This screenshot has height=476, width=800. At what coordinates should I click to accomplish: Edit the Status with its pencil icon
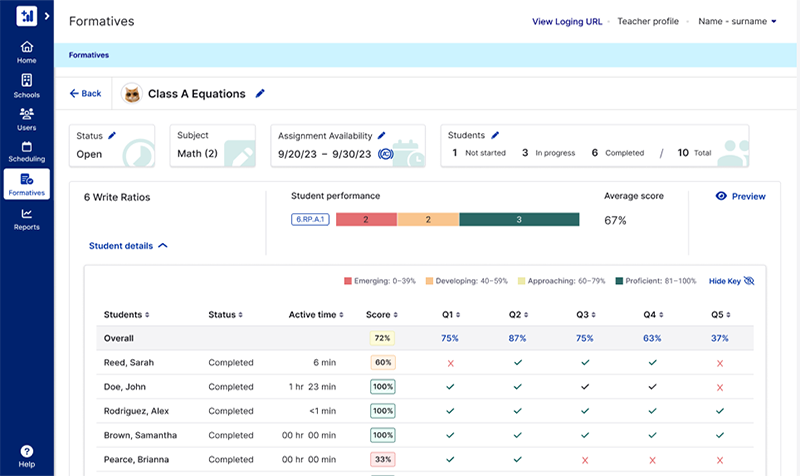pos(112,135)
